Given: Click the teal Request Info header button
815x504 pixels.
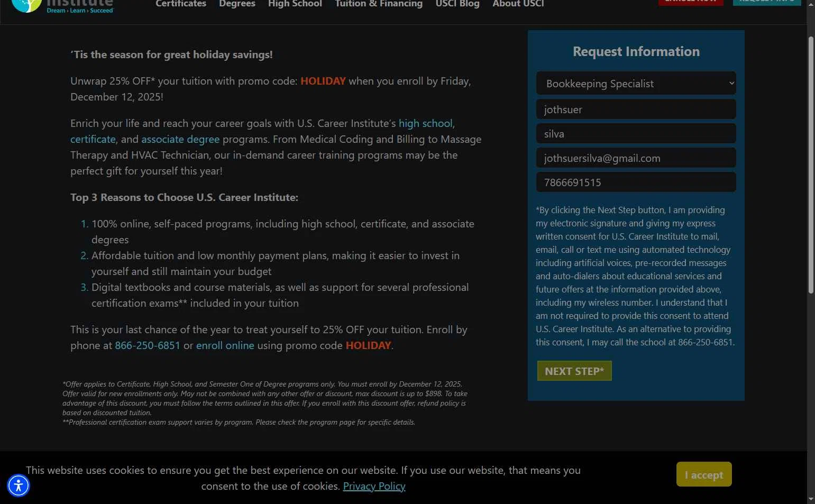Looking at the screenshot, I should click(x=767, y=2).
